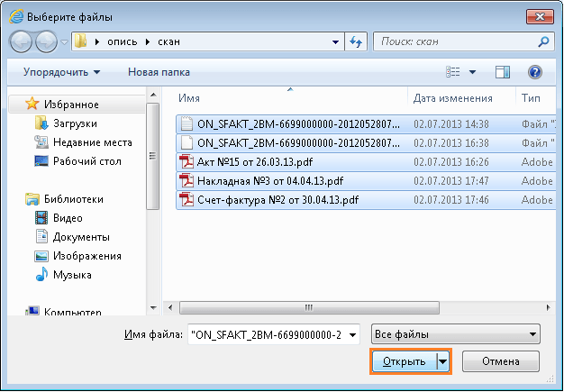The height and width of the screenshot is (392, 564).
Task: Select Рабочий стол in favorites
Action: (x=86, y=161)
